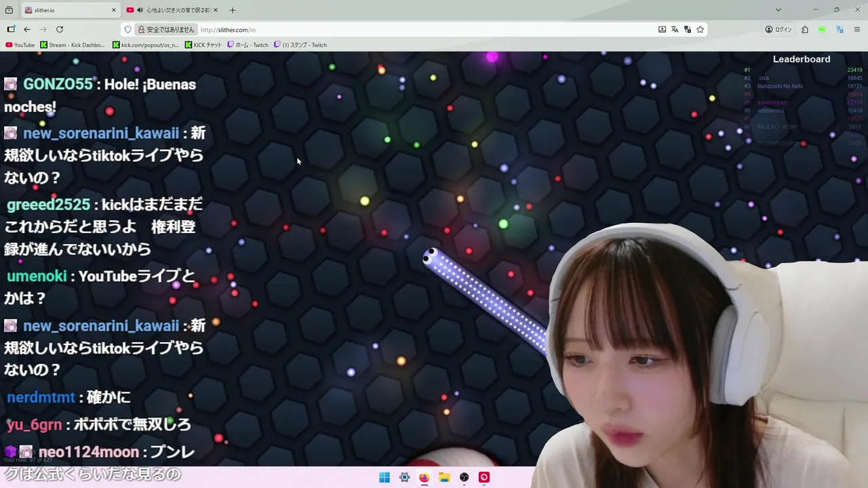Click chat username greeed2525
The image size is (868, 488).
pyautogui.click(x=48, y=205)
